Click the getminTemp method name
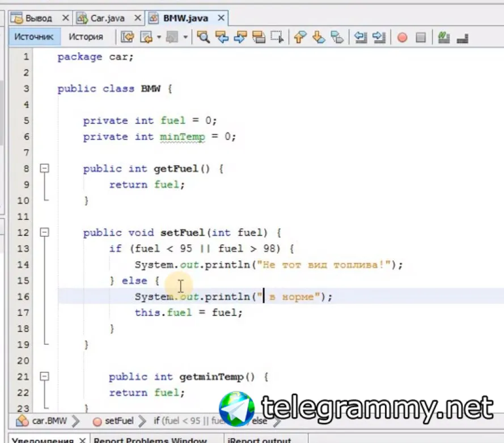 click(x=211, y=377)
